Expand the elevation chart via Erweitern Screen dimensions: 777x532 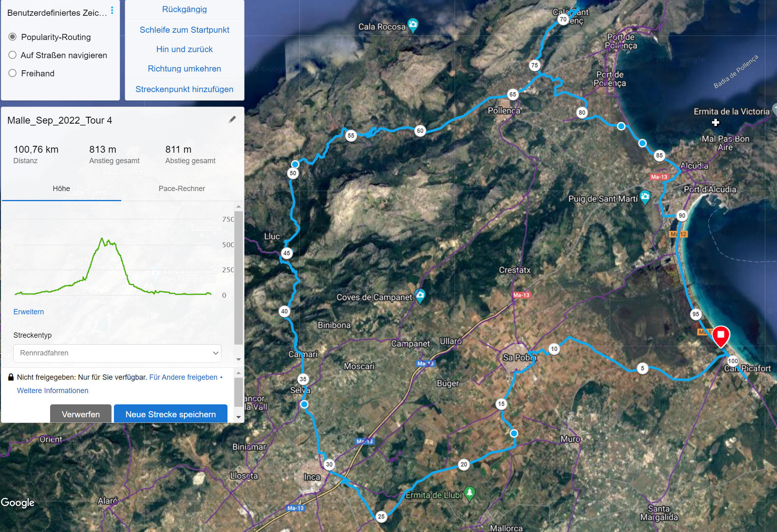[28, 311]
